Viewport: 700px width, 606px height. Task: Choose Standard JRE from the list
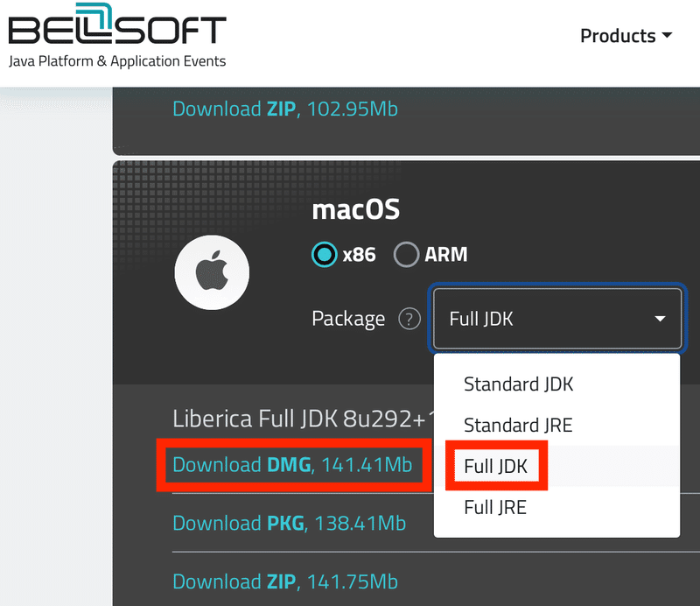pyautogui.click(x=518, y=426)
